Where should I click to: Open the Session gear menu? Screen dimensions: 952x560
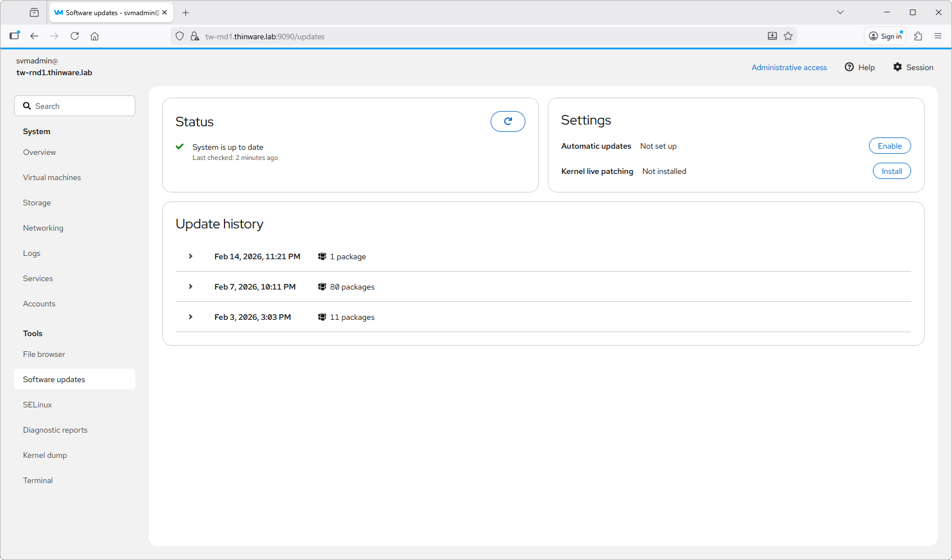click(913, 67)
